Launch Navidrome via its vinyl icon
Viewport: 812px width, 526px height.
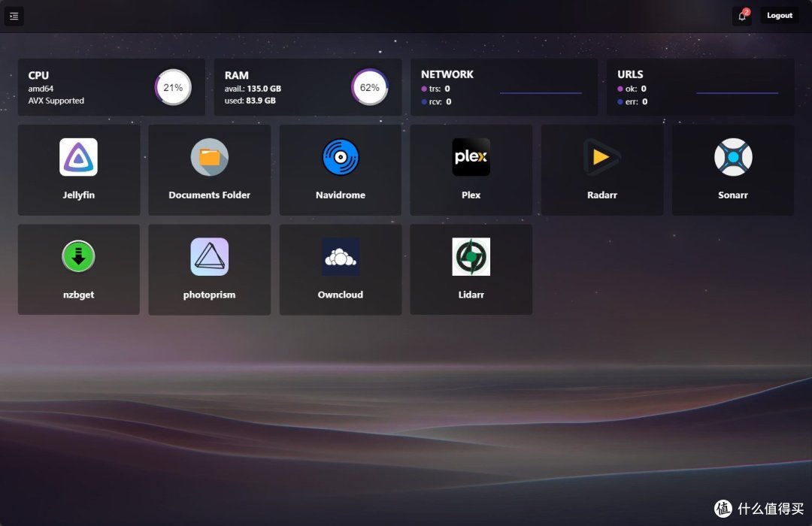(x=341, y=157)
